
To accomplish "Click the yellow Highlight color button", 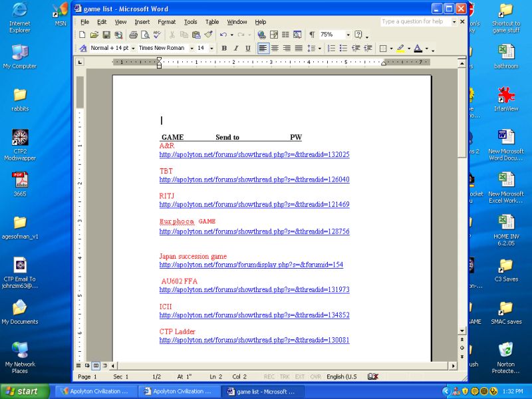I will point(400,49).
